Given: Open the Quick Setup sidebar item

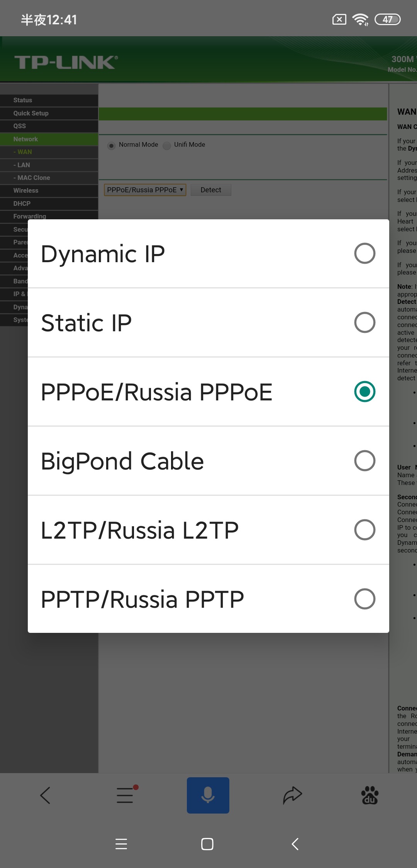Looking at the screenshot, I should point(49,113).
